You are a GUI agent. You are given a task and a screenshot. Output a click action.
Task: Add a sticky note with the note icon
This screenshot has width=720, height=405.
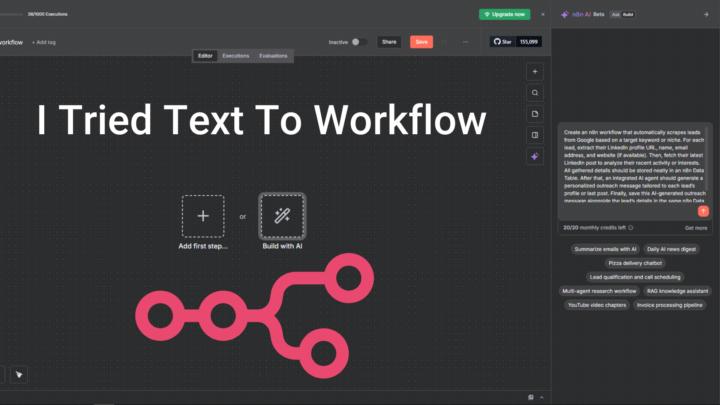(535, 114)
